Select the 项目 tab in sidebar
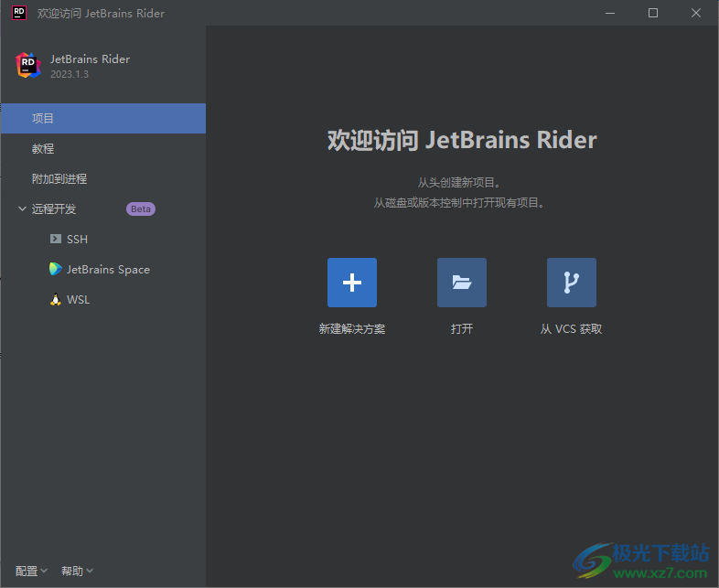Screen dimensions: 719x588 pos(103,118)
